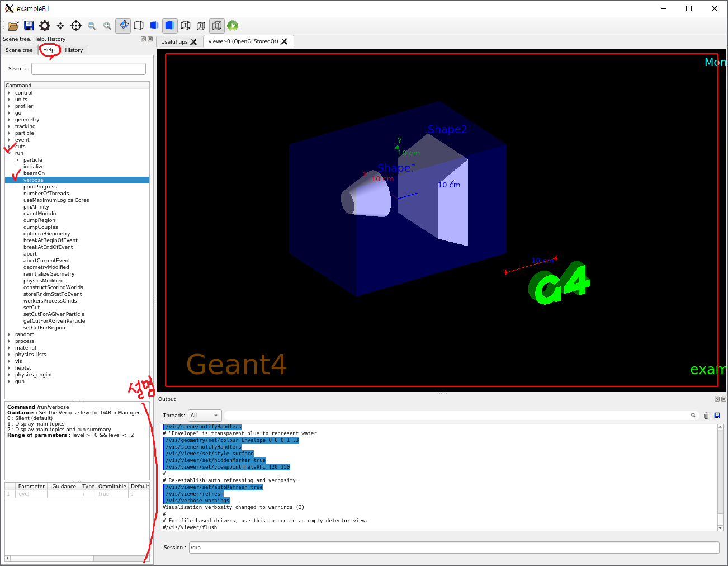Click the Session command input field
This screenshot has height=566, width=728.
(453, 548)
